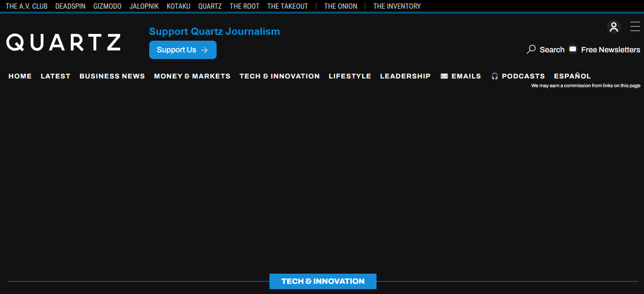The height and width of the screenshot is (294, 644).
Task: Visit The A.V. Club site link
Action: tap(27, 6)
